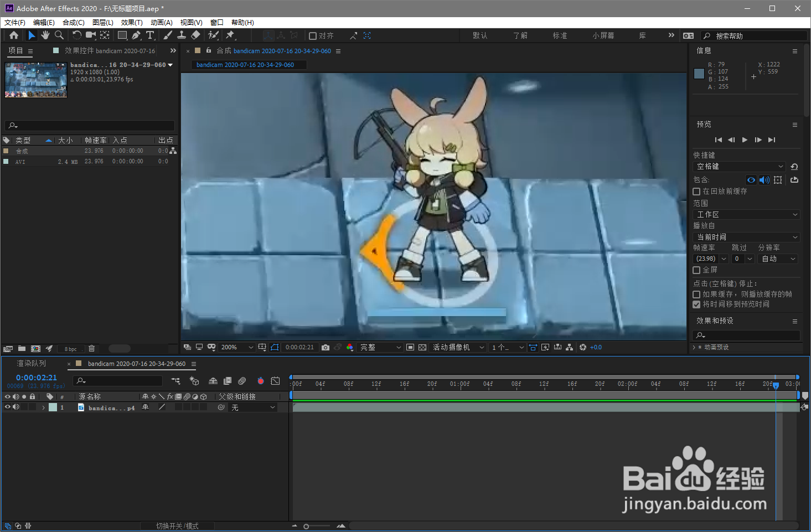Switch to the 渲染队列 tab
Image resolution: width=811 pixels, height=532 pixels.
[x=32, y=364]
